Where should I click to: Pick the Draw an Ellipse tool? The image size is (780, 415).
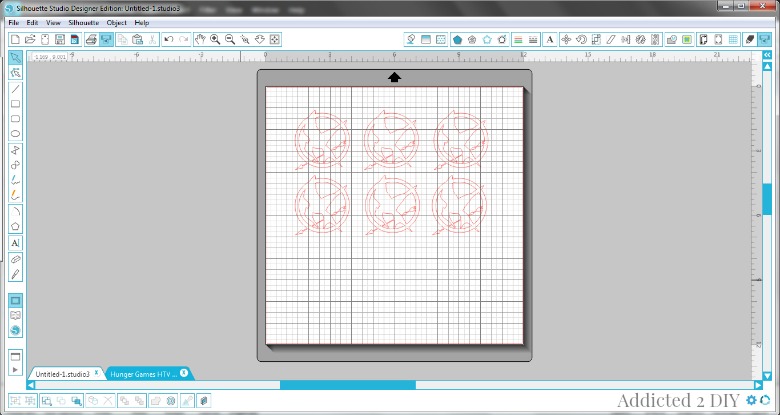pyautogui.click(x=15, y=134)
